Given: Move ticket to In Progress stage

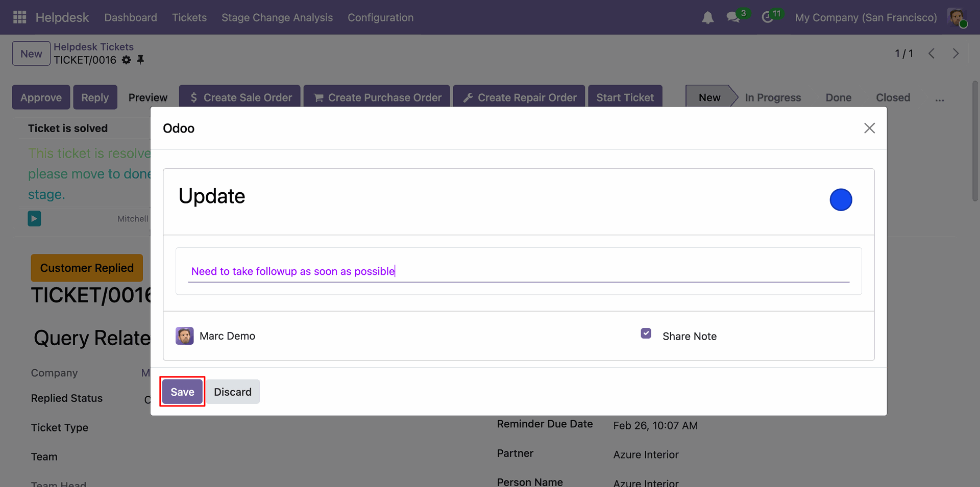Looking at the screenshot, I should pyautogui.click(x=773, y=97).
